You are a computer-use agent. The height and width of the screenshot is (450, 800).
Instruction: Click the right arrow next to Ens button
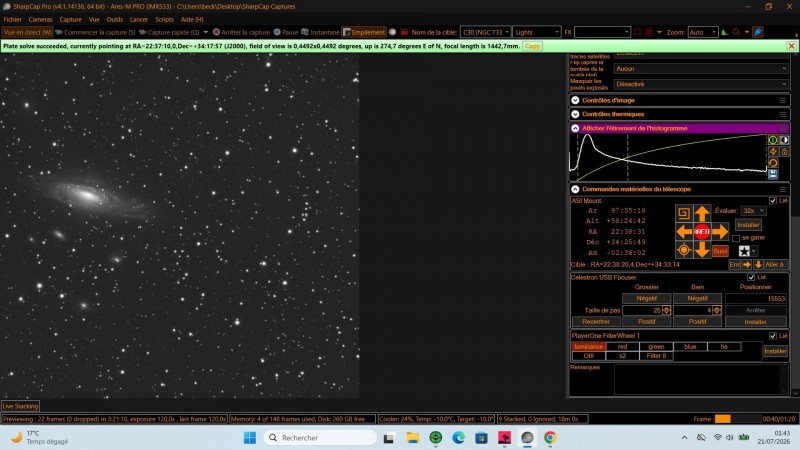747,264
